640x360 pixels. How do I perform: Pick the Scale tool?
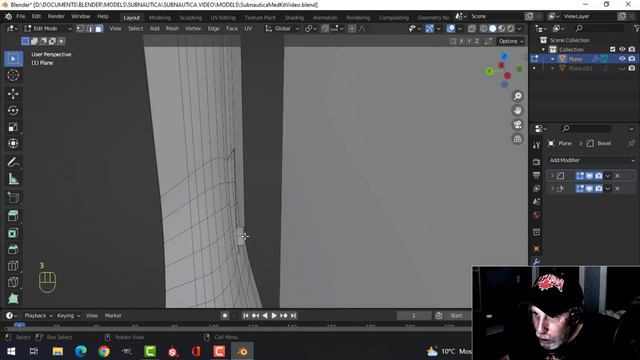click(x=13, y=127)
